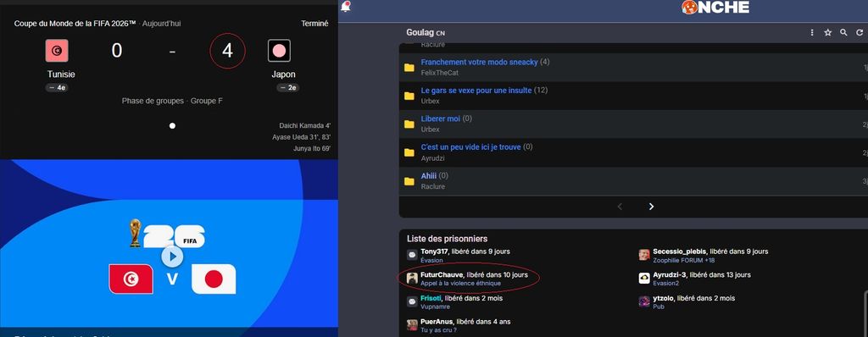Open forum search with the magnifier icon
This screenshot has width=868, height=337.
coord(843,33)
